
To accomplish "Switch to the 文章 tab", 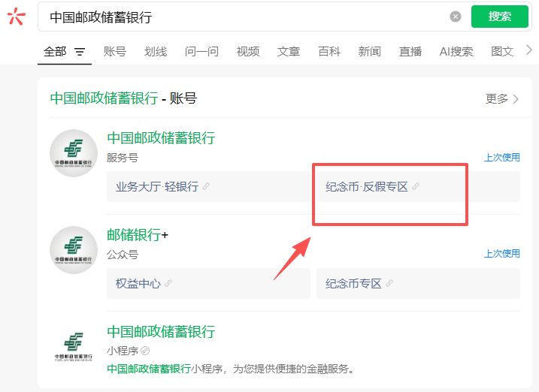I will tap(289, 52).
